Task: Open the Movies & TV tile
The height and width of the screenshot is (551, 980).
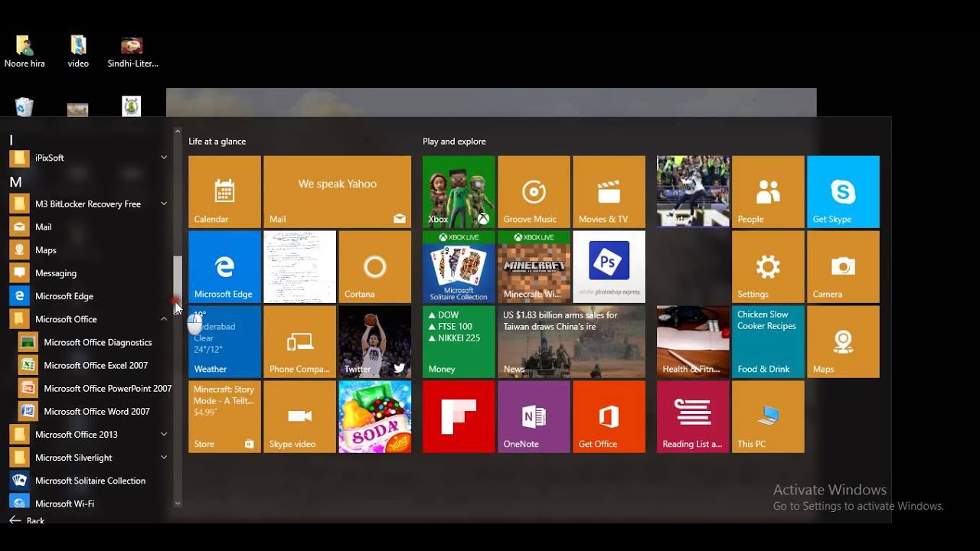Action: pyautogui.click(x=609, y=192)
